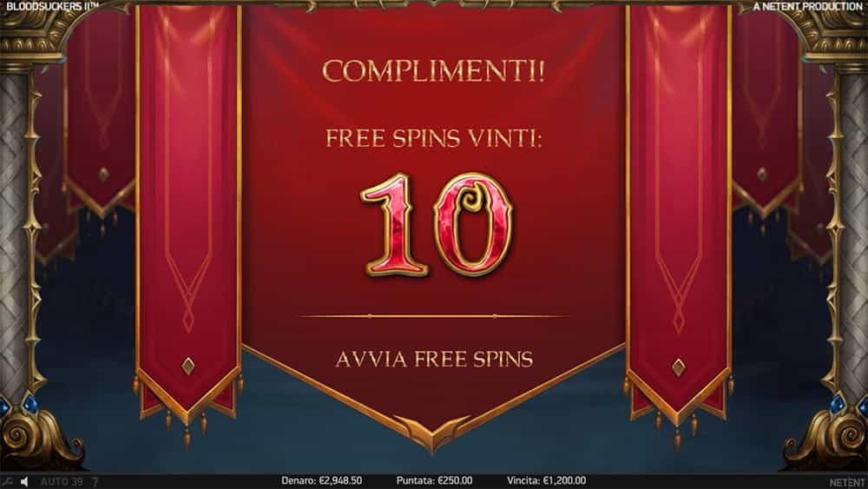Click the diamond ornament on left foreground banner
The image size is (868, 489).
click(188, 366)
